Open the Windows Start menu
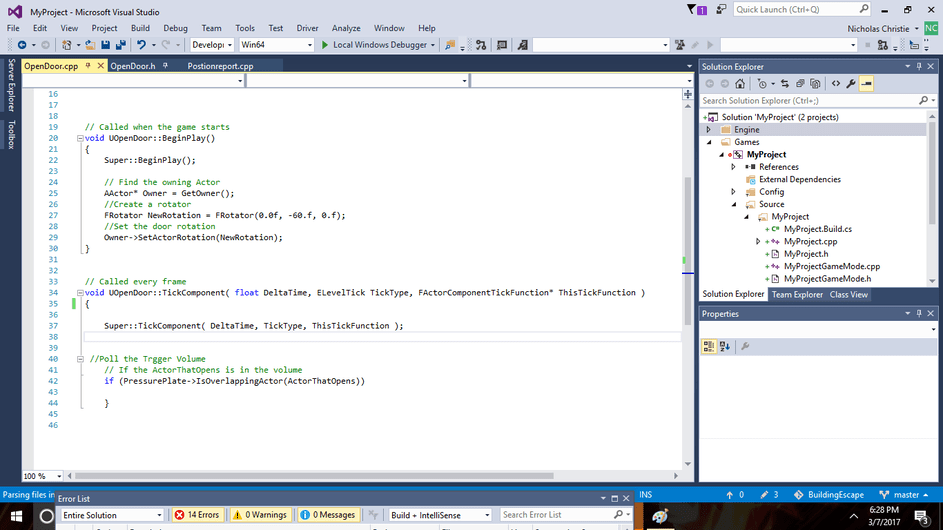 16,516
